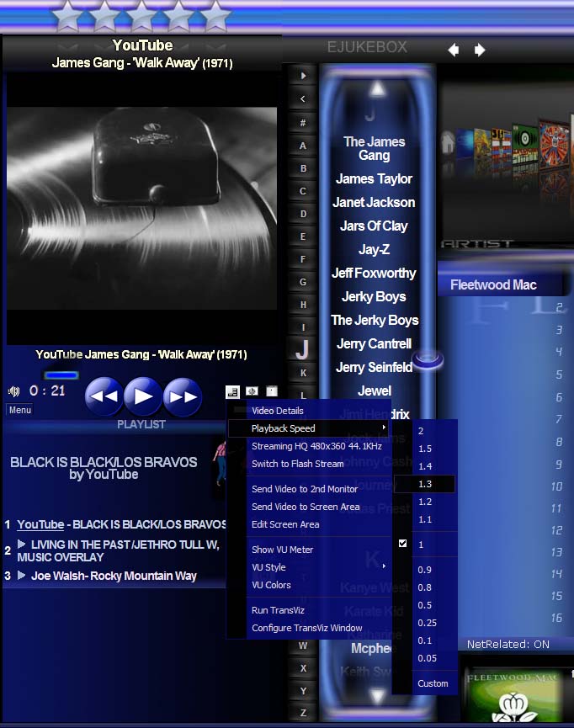Image resolution: width=574 pixels, height=728 pixels.
Task: Click the white square icon right of controls
Action: click(272, 391)
